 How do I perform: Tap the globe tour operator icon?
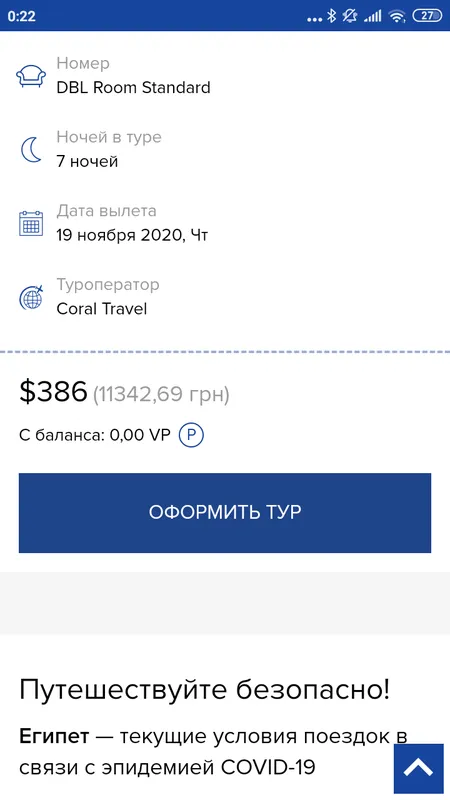coord(31,297)
